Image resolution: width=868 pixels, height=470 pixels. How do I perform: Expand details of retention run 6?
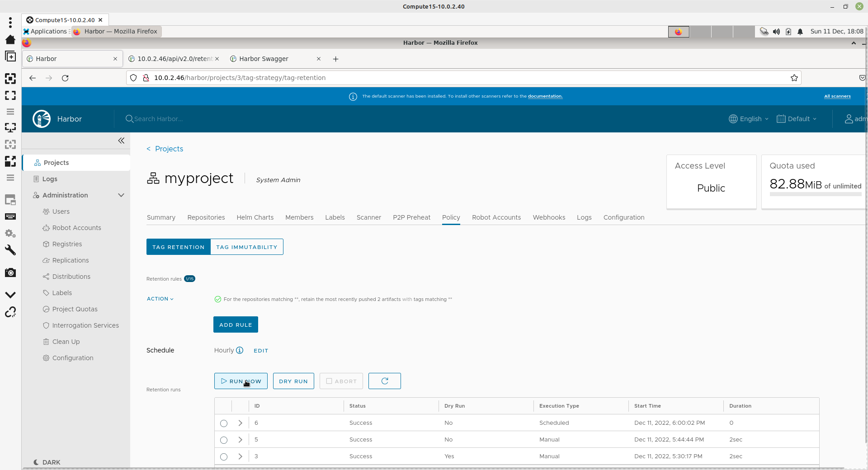click(x=240, y=423)
